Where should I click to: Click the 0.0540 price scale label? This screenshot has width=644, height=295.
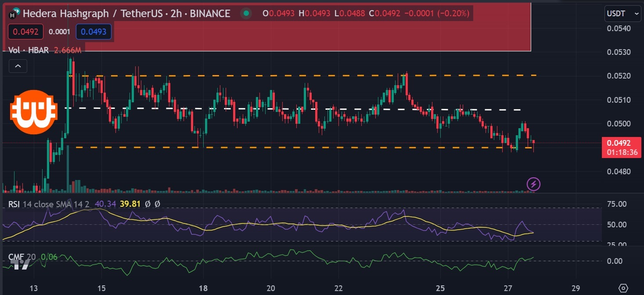tap(618, 29)
